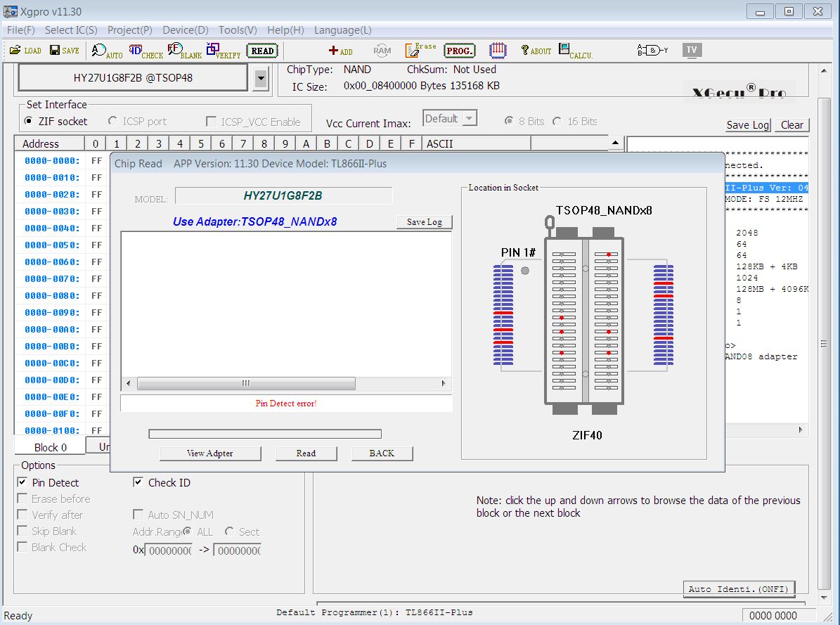This screenshot has height=625, width=840.
Task: Toggle the Pin Detect checkbox
Action: pyautogui.click(x=22, y=483)
